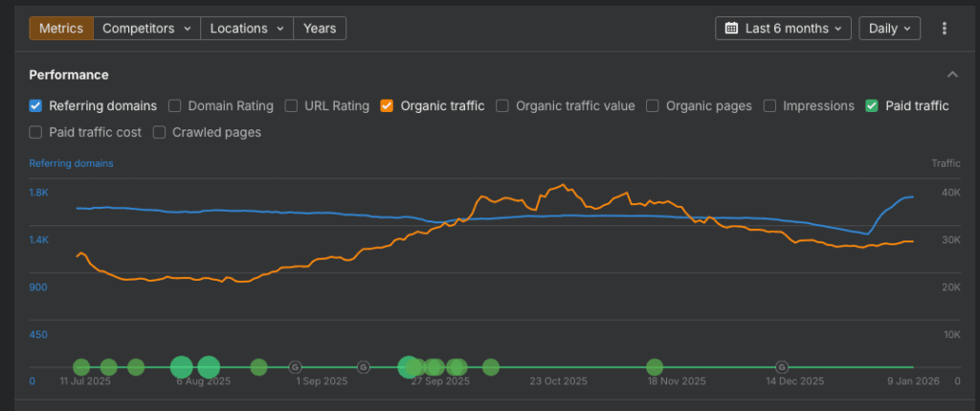
Task: Enable the Domain Rating checkbox
Action: pos(175,106)
